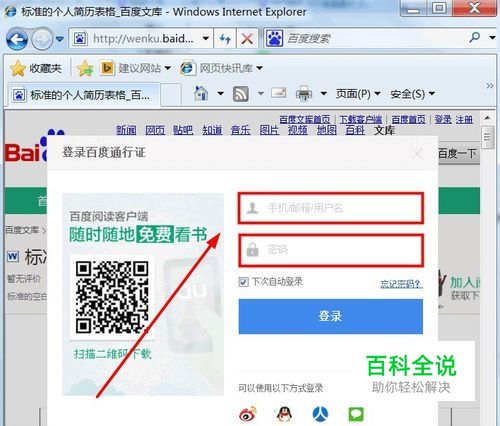Click the 百度文库 breadcrumb link
500x426 pixels.
(x=22, y=230)
